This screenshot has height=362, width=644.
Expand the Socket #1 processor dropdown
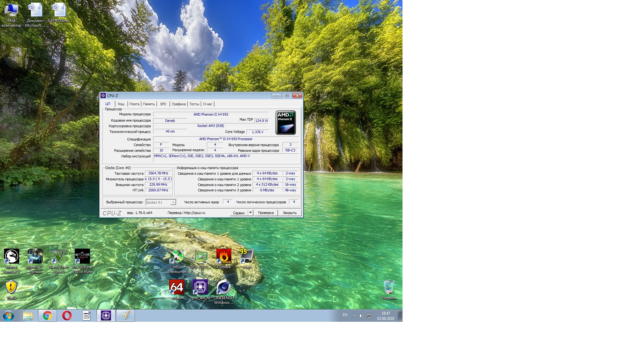(173, 202)
